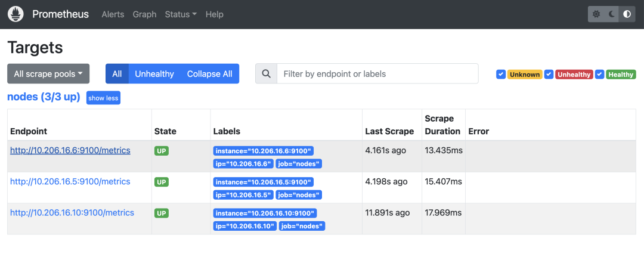Click the Prometheus flame logo icon

(16, 14)
